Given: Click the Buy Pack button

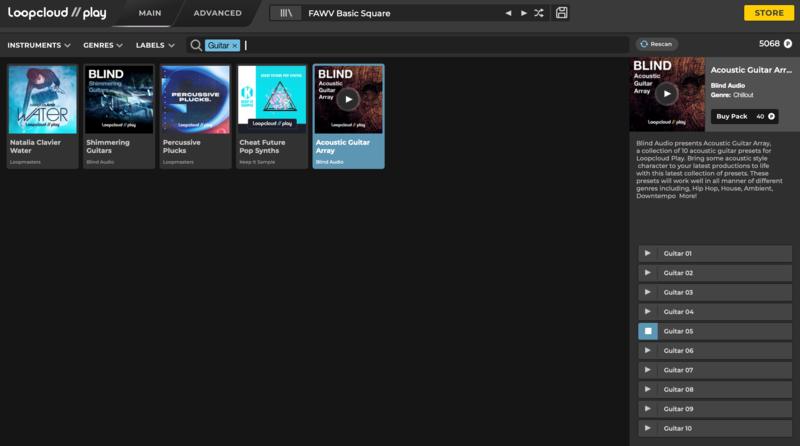Looking at the screenshot, I should tap(745, 116).
